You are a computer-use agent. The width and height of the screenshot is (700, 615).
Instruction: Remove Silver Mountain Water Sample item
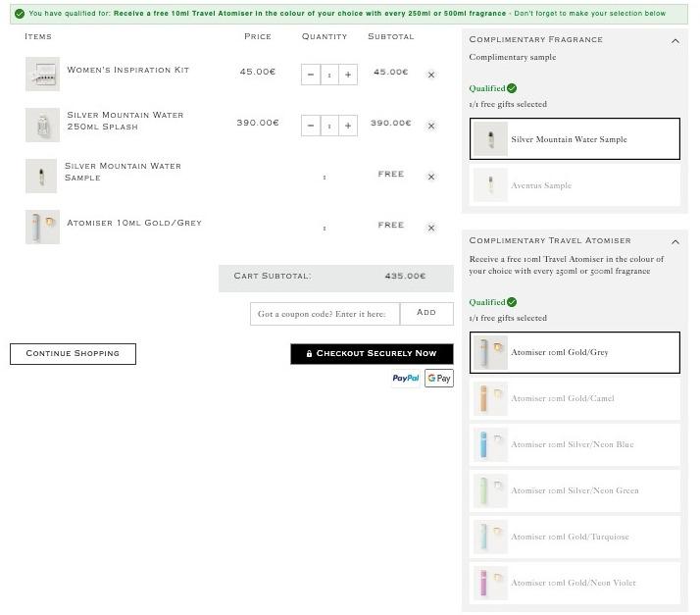pyautogui.click(x=430, y=177)
